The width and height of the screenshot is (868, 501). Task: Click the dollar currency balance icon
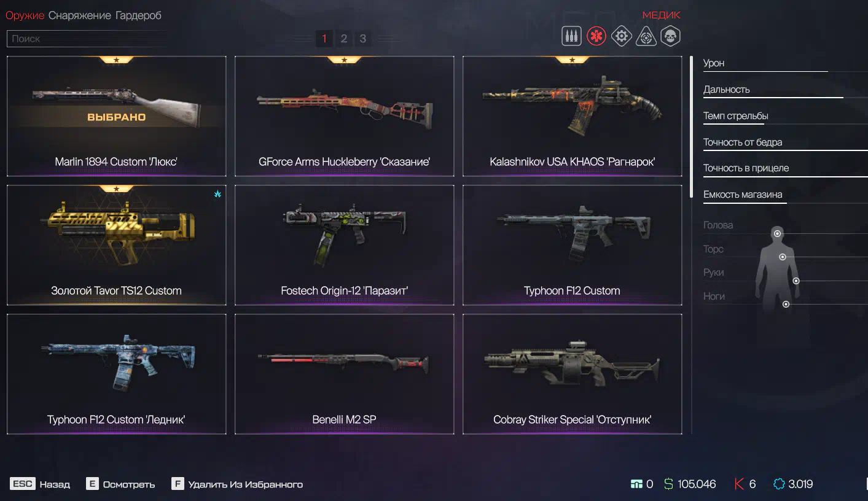[668, 484]
